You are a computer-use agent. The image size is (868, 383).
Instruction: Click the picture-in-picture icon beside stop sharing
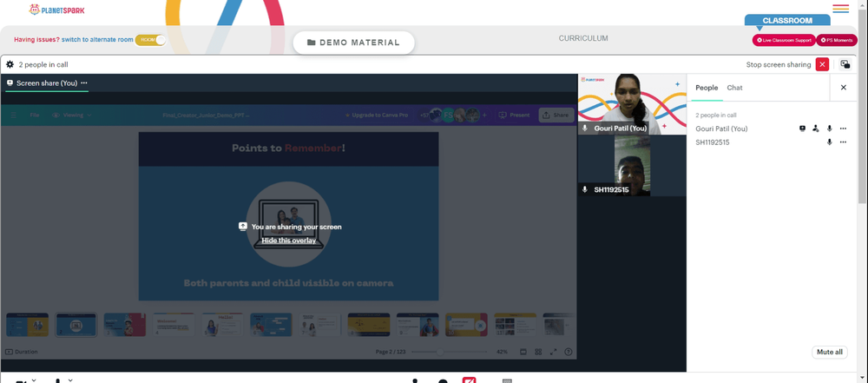[x=845, y=64]
